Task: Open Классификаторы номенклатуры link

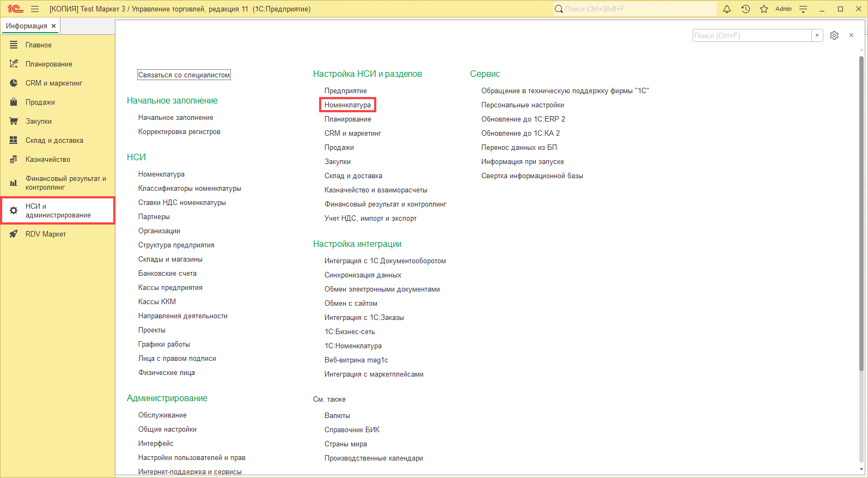Action: (x=190, y=189)
